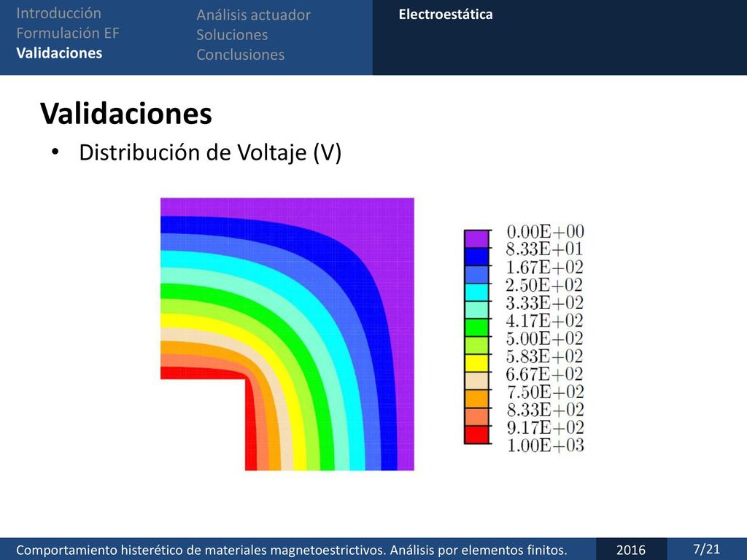Click the 7/21 slide number
Image resolution: width=747 pixels, height=560 pixels.
[x=706, y=549]
